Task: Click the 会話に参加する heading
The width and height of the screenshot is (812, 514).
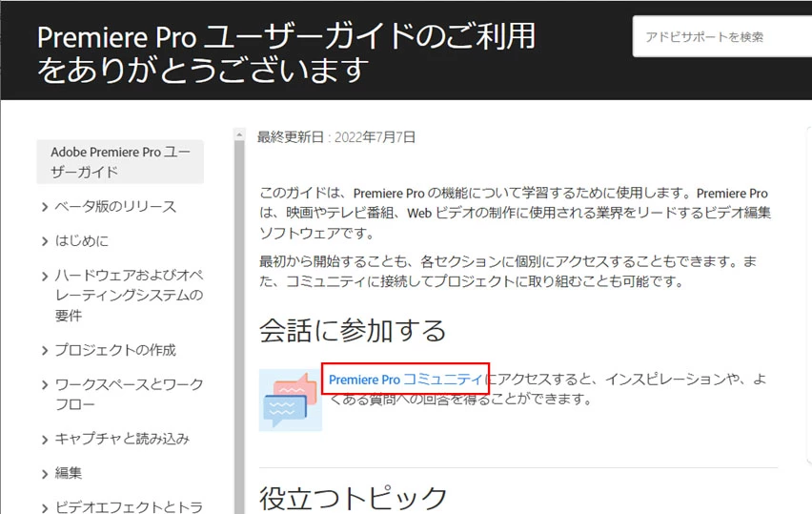Action: coord(353,330)
